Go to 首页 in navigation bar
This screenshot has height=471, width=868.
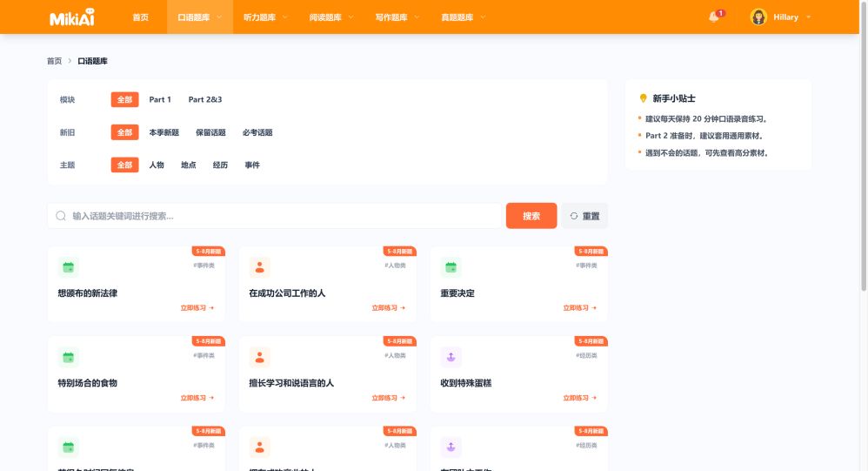[x=141, y=17]
